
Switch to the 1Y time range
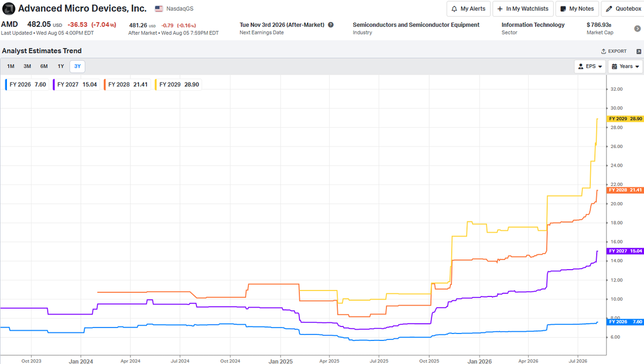pyautogui.click(x=61, y=66)
